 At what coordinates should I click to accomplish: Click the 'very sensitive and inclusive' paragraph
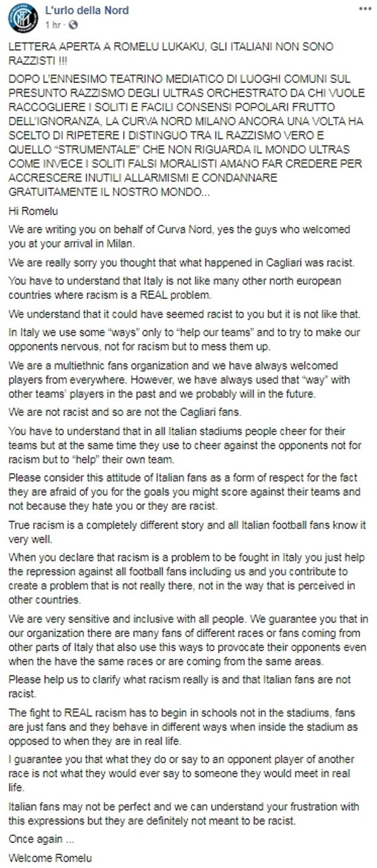[188, 640]
